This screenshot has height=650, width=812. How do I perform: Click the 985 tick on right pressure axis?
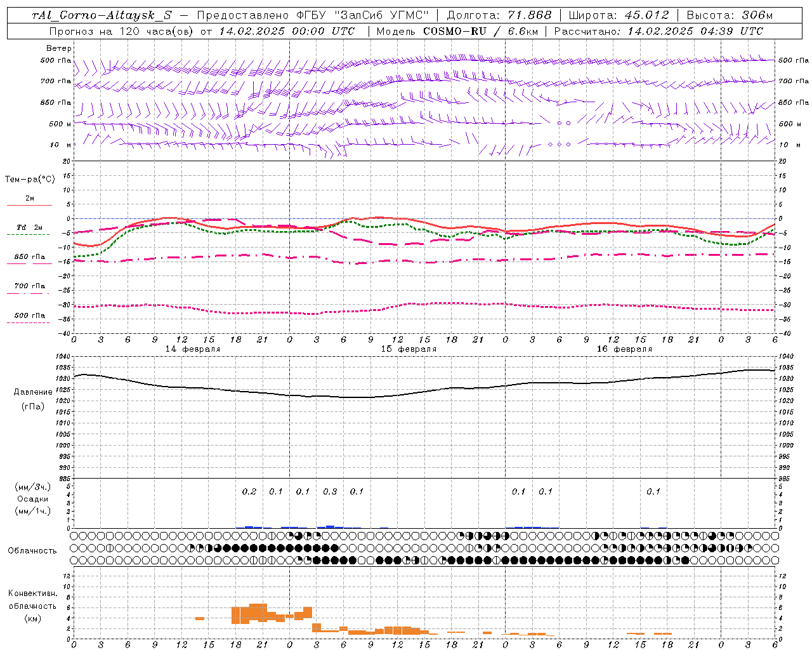point(785,479)
